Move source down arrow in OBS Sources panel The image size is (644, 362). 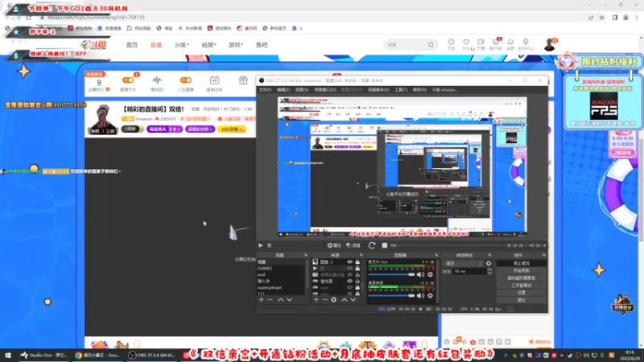353,300
